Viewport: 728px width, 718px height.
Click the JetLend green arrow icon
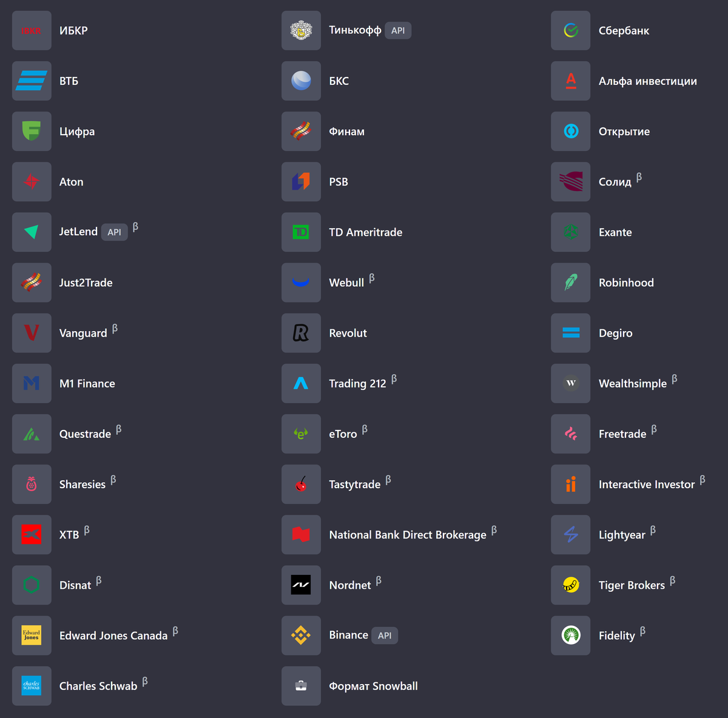32,232
